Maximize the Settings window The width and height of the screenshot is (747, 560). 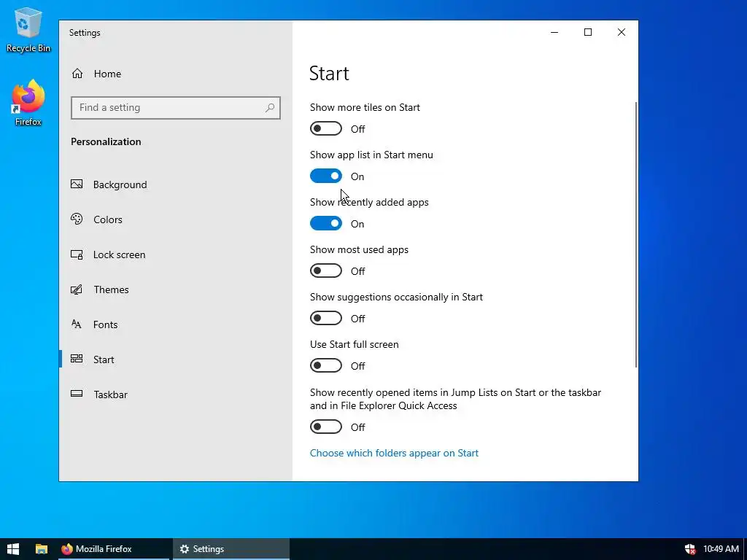(x=588, y=32)
